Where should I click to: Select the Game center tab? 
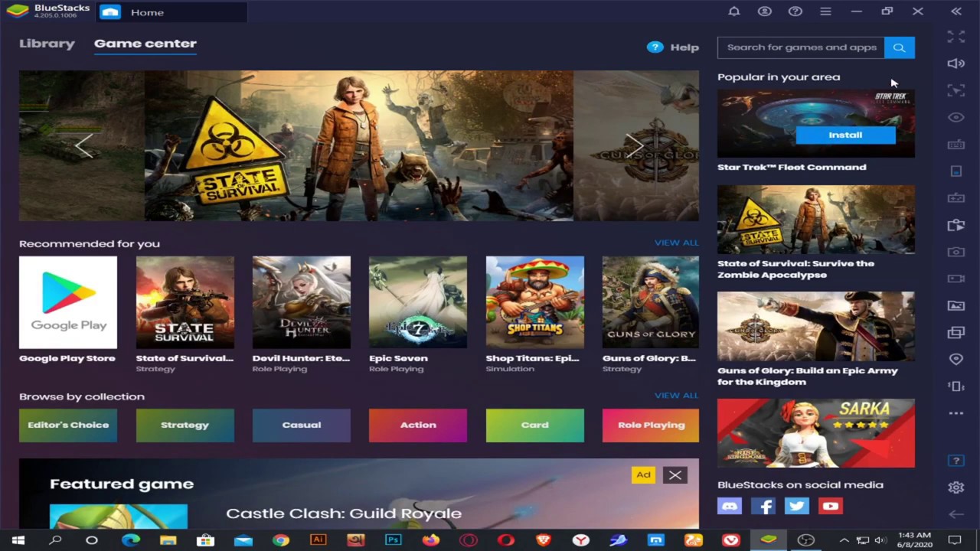tap(145, 44)
